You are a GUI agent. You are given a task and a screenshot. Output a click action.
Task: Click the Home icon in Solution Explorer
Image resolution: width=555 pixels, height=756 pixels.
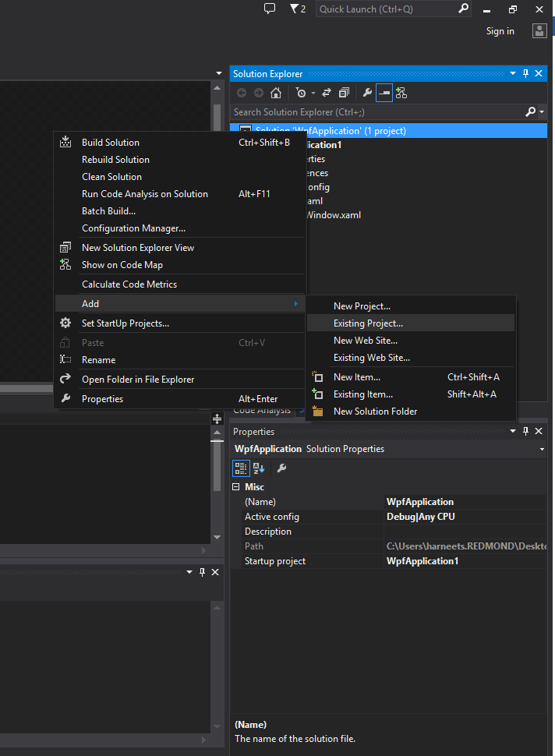coord(275,93)
